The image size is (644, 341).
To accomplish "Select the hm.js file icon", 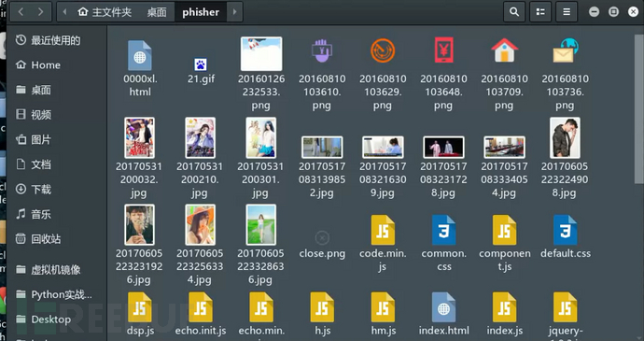I will 383,307.
